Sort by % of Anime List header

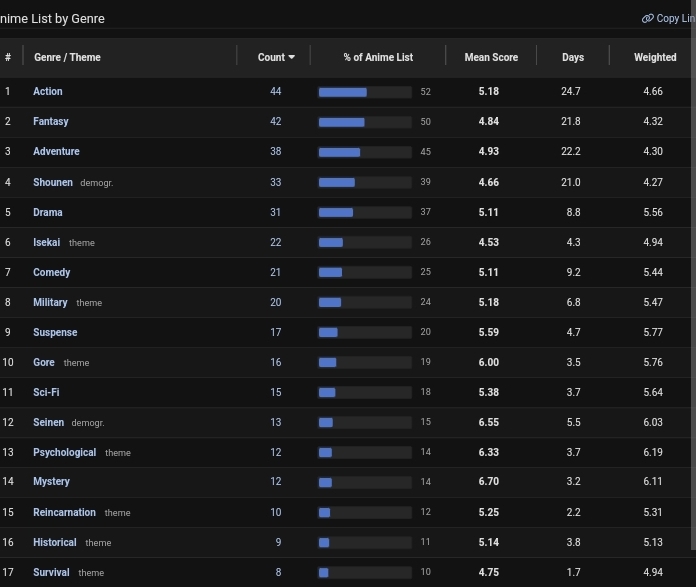coord(378,57)
